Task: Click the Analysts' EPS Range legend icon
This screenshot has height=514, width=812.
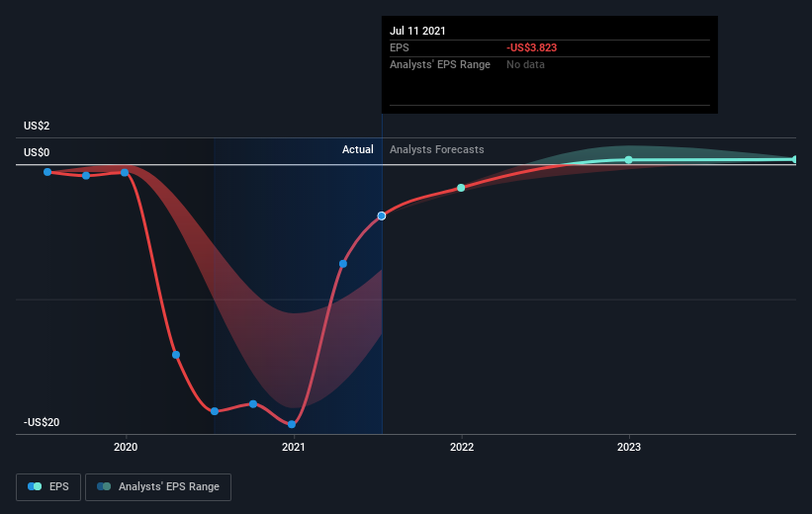Action: click(104, 486)
